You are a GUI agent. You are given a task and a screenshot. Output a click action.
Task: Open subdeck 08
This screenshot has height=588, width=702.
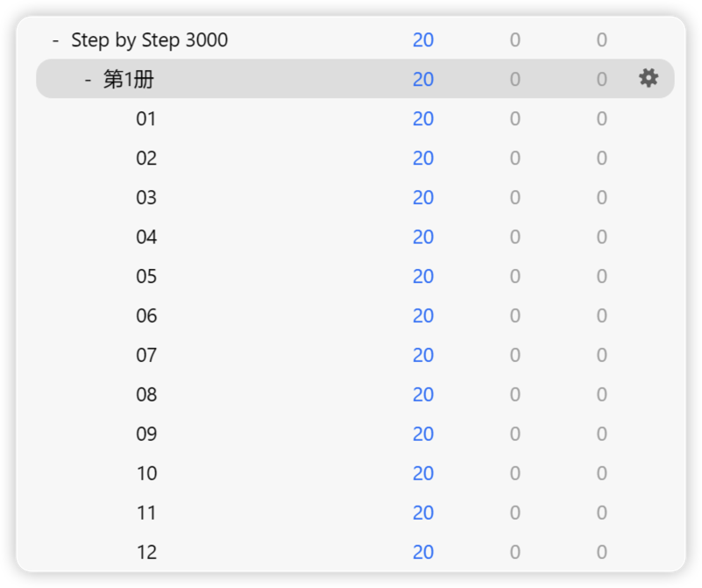146,394
